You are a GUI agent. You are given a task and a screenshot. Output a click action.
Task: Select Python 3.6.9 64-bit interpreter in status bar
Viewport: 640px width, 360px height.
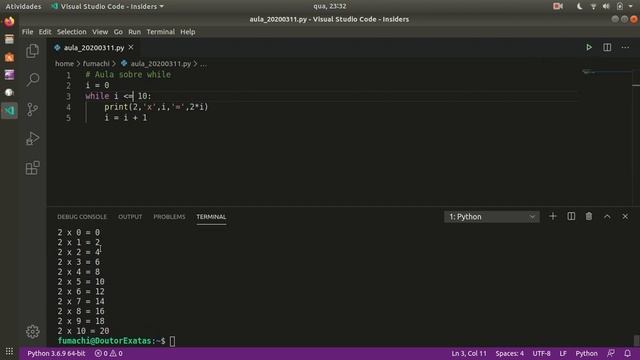[56, 353]
